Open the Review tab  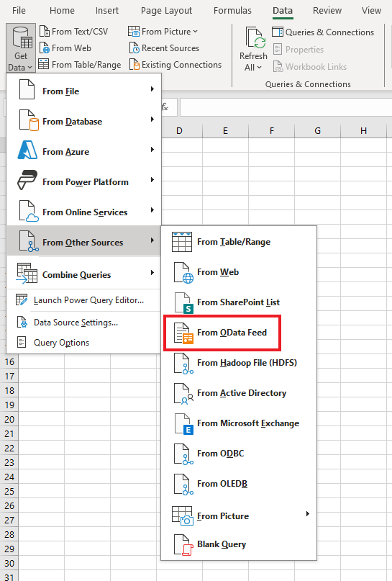327,10
